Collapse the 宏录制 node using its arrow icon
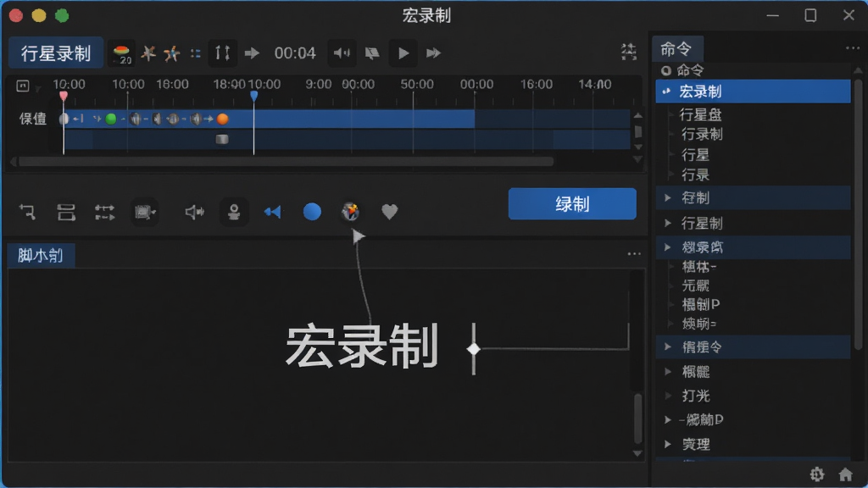 pyautogui.click(x=666, y=91)
